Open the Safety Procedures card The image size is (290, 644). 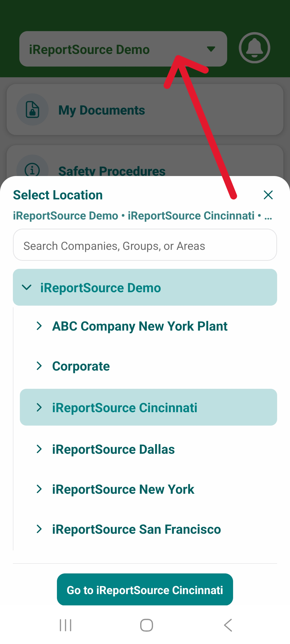(x=145, y=161)
